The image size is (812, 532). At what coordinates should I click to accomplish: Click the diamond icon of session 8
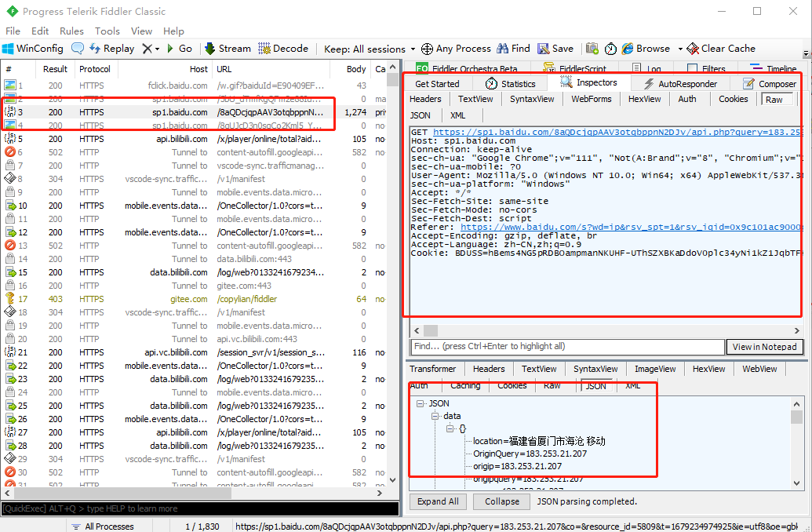pyautogui.click(x=9, y=179)
